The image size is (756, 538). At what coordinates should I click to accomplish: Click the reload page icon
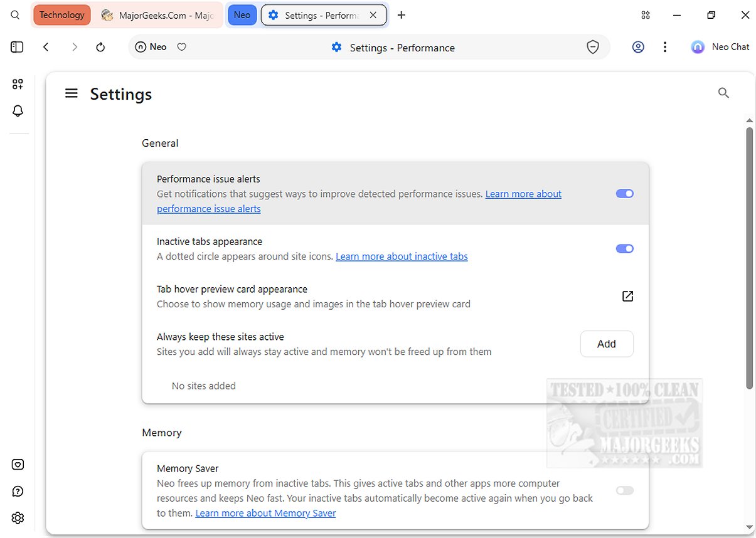(x=100, y=47)
